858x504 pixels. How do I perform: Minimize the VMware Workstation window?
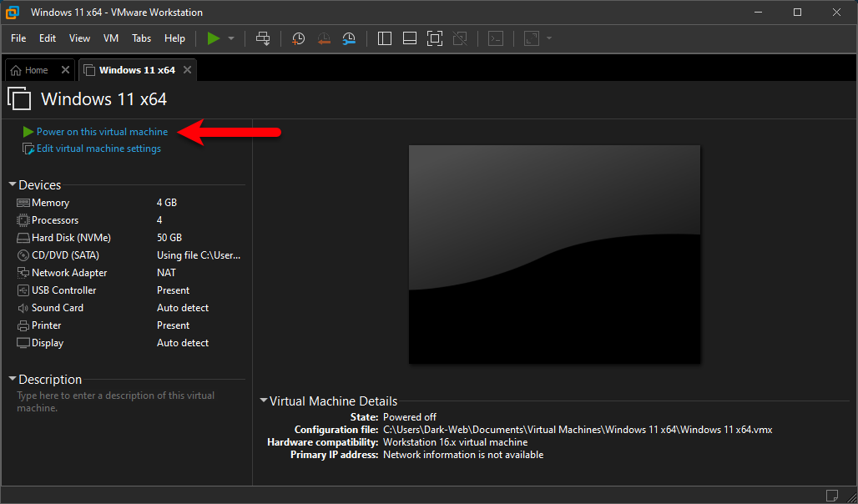pos(757,12)
